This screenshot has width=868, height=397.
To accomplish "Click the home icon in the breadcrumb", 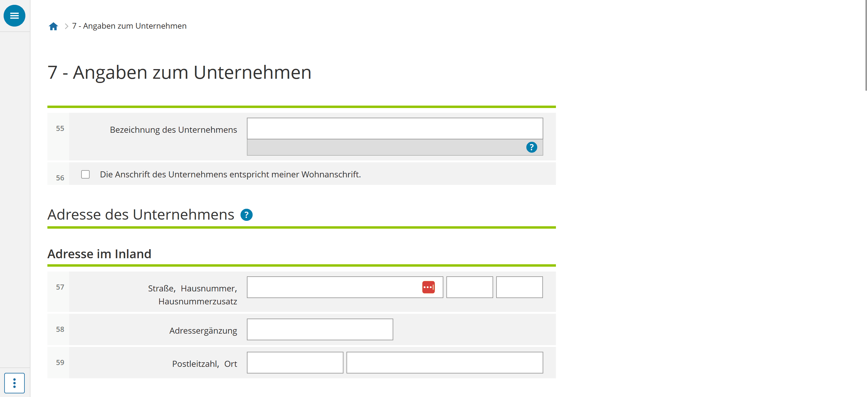I will click(53, 26).
